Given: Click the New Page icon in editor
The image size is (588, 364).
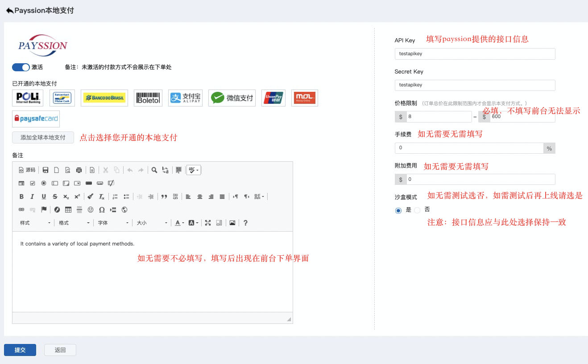Looking at the screenshot, I should [x=57, y=170].
